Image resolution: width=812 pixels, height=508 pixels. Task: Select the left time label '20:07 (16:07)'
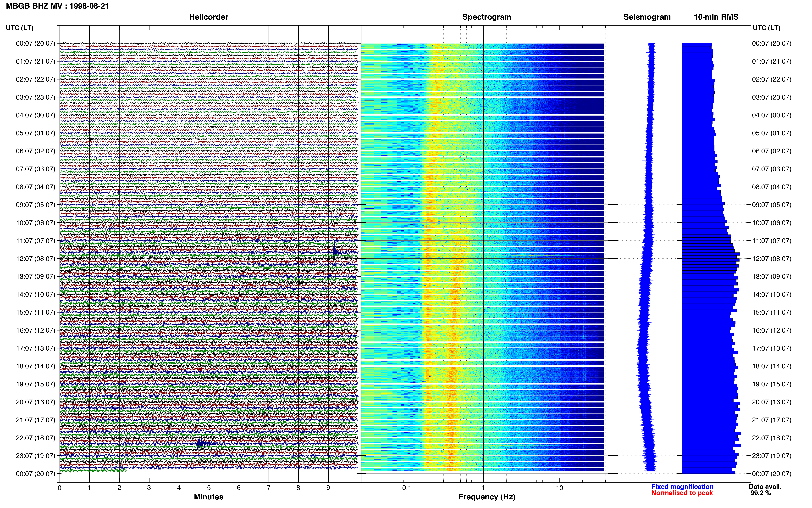[x=36, y=402]
